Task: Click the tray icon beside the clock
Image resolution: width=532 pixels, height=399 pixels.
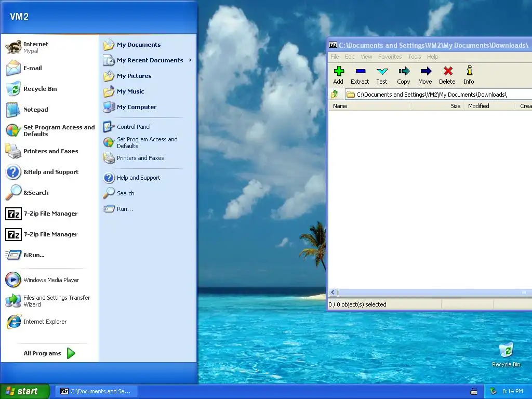Action: click(x=494, y=391)
